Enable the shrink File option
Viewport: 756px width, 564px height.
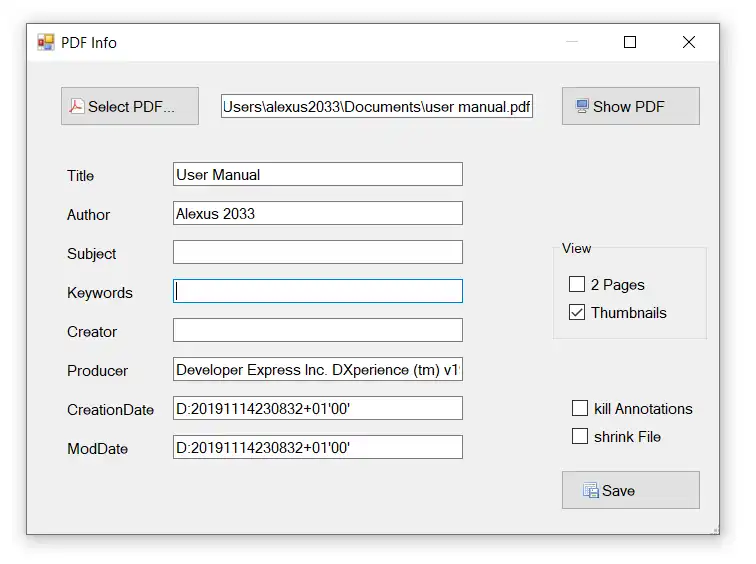point(580,436)
